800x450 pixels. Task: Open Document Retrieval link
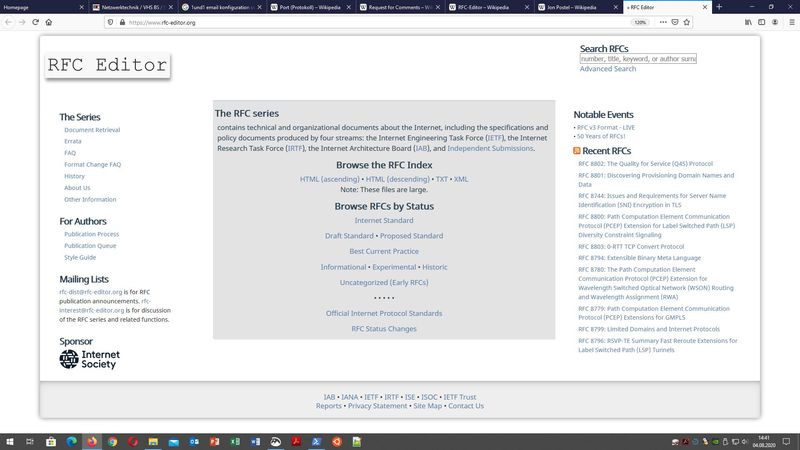tap(92, 130)
